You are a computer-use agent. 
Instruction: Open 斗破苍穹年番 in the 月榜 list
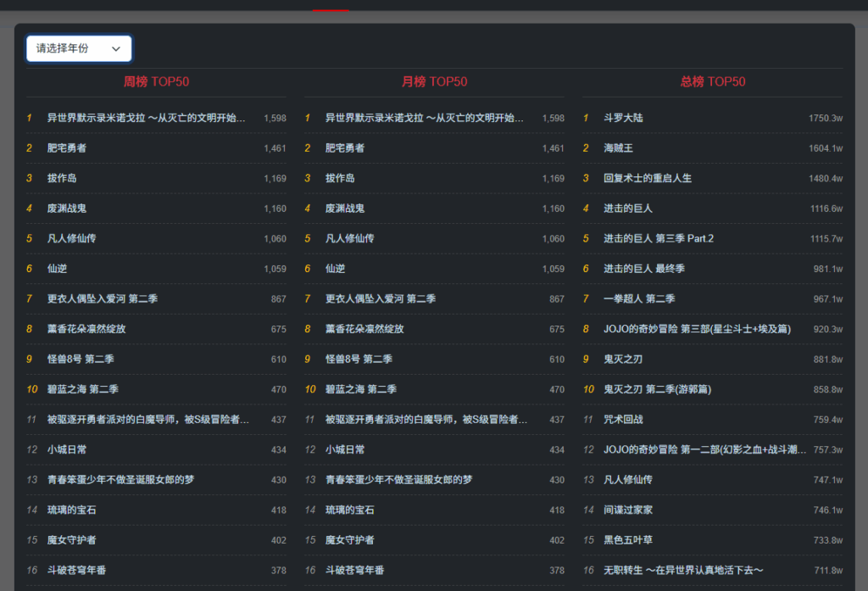pos(355,571)
